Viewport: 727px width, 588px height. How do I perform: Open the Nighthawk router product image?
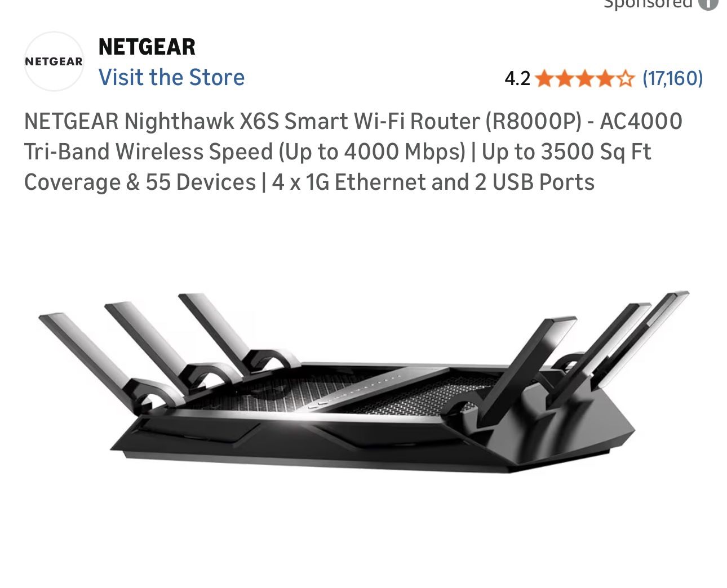(364, 382)
